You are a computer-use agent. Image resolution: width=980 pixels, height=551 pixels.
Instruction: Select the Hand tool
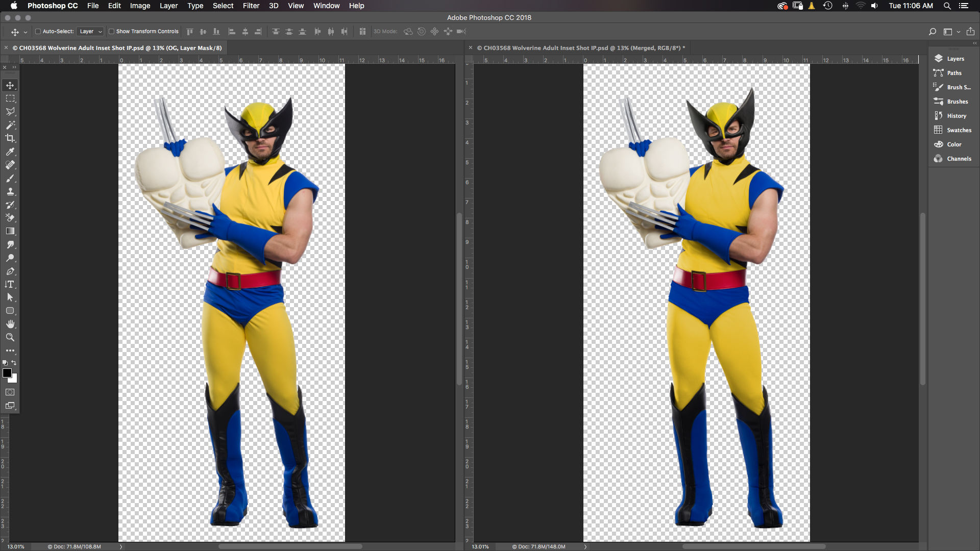pyautogui.click(x=10, y=324)
